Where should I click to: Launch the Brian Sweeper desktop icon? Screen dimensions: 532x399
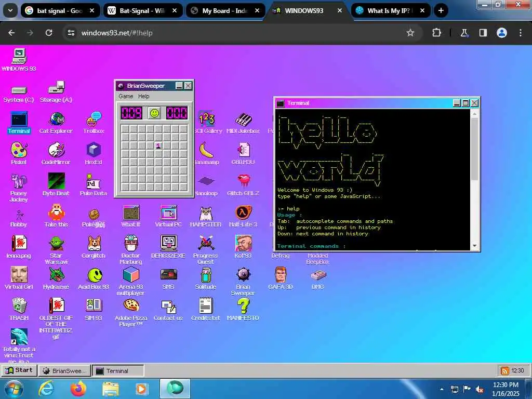click(243, 281)
